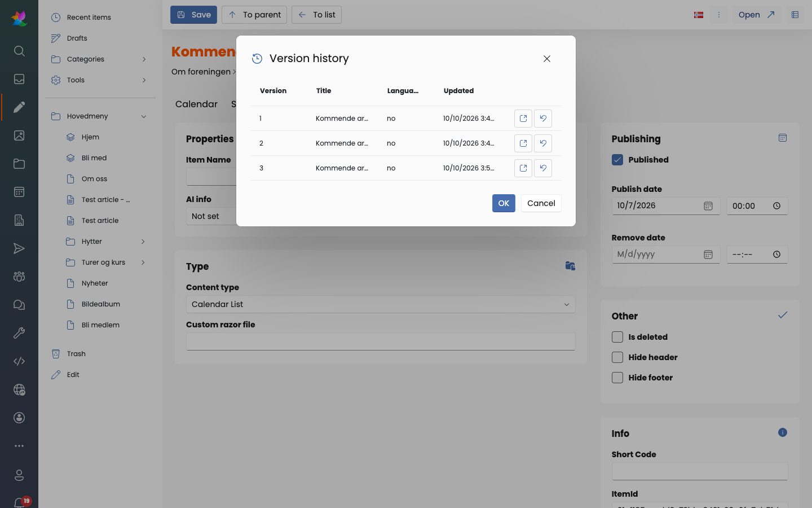
Task: Click the Norwegian flag language icon
Action: click(699, 15)
